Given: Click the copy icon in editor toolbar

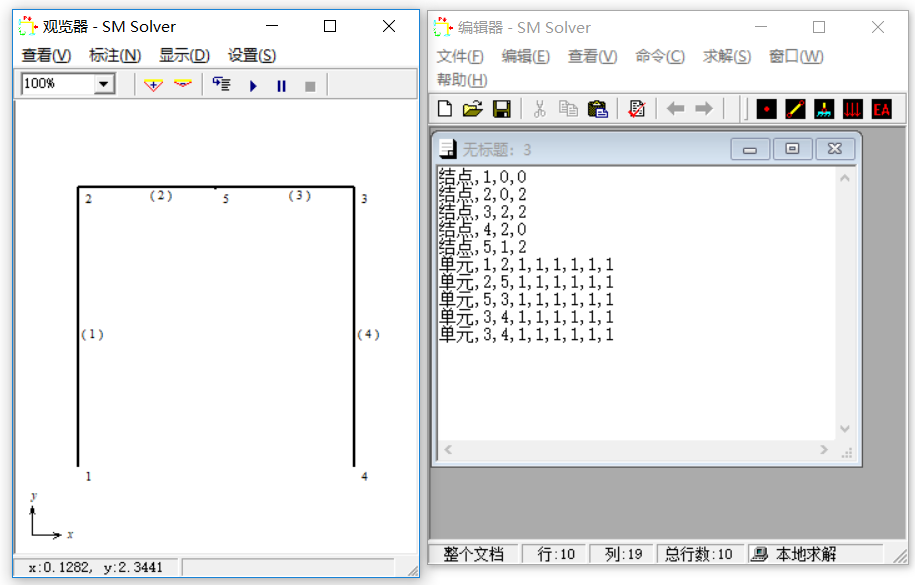Looking at the screenshot, I should (x=568, y=109).
